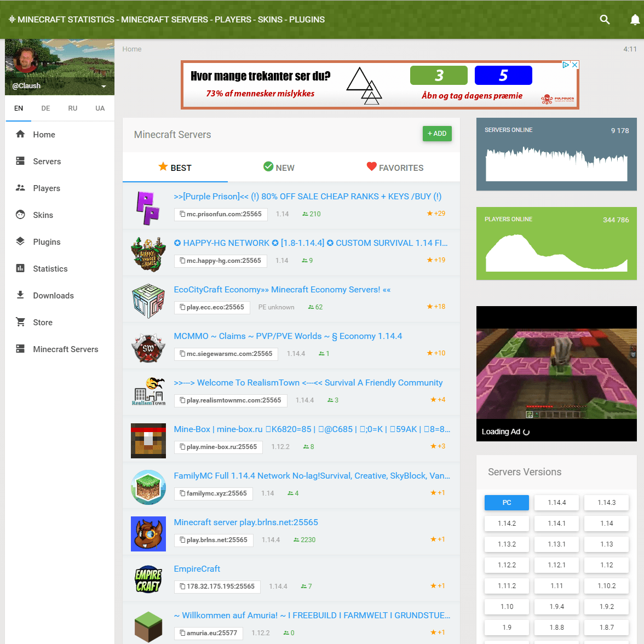Screen dimensions: 644x644
Task: Open Minecraft server play.brlns.net link
Action: click(x=245, y=522)
